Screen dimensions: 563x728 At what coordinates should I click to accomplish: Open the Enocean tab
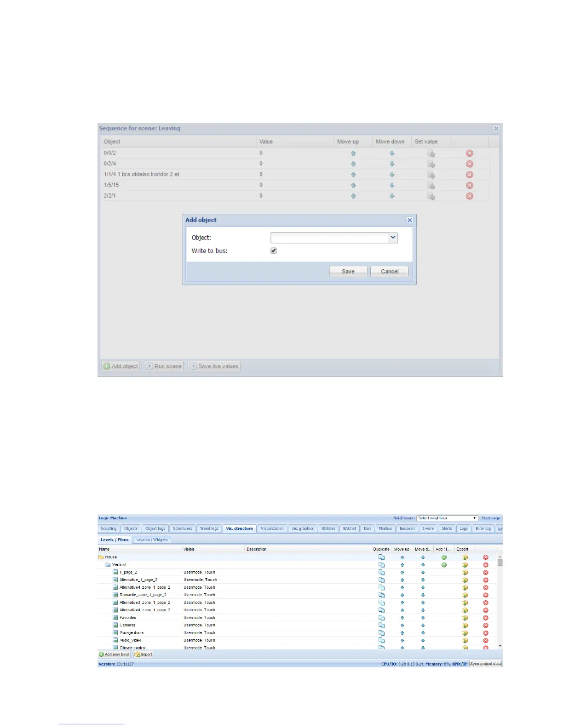pos(407,529)
